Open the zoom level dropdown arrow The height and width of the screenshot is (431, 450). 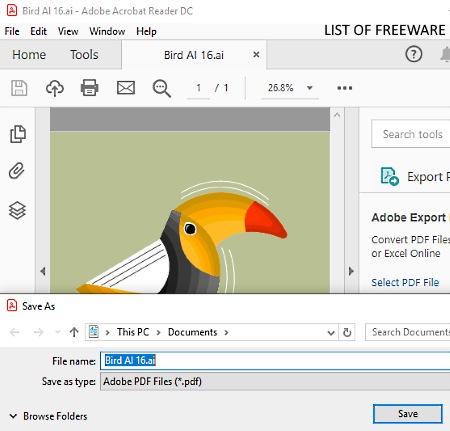pyautogui.click(x=310, y=88)
